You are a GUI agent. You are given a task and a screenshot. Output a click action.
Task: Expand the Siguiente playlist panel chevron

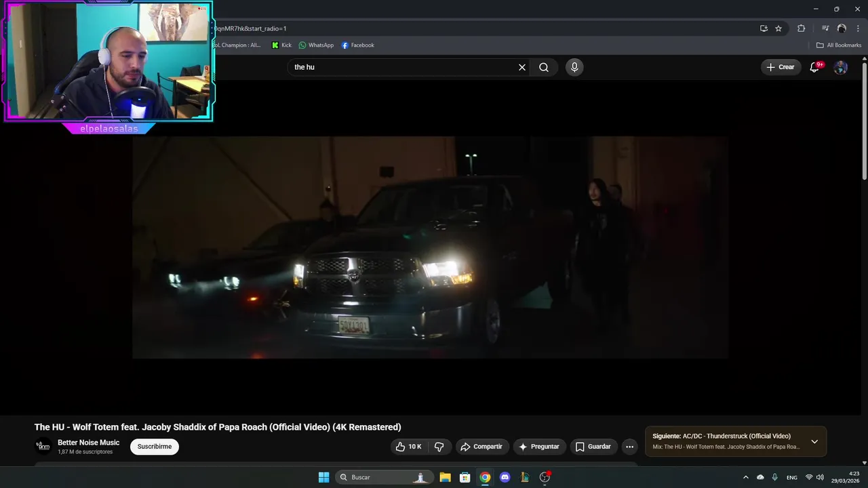(x=814, y=442)
